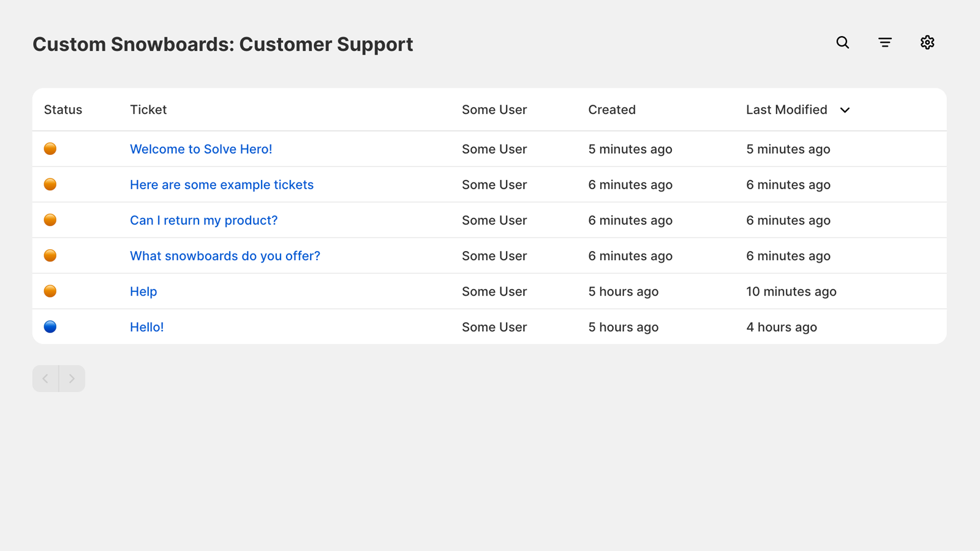Image resolution: width=980 pixels, height=551 pixels.
Task: Open the search magnifier icon
Action: tap(843, 42)
